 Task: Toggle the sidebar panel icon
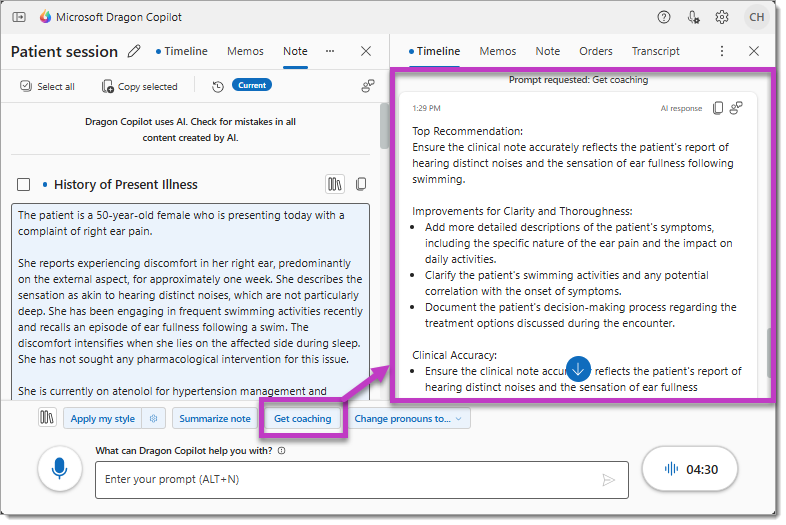click(21, 17)
